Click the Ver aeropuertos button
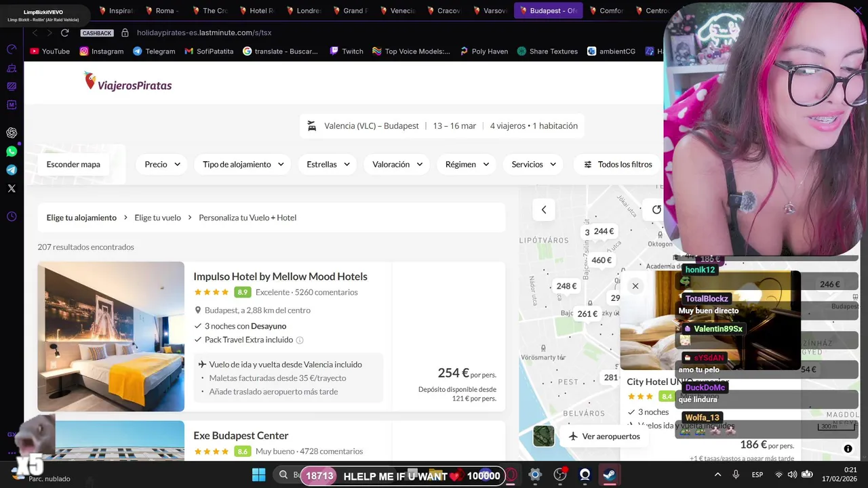868x488 pixels. click(x=604, y=436)
